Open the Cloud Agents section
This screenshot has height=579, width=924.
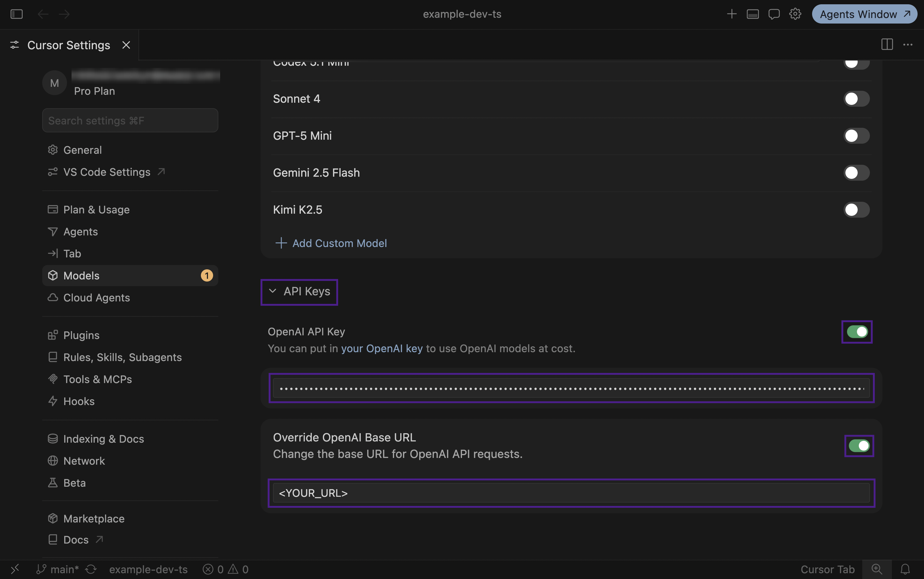coord(130,297)
